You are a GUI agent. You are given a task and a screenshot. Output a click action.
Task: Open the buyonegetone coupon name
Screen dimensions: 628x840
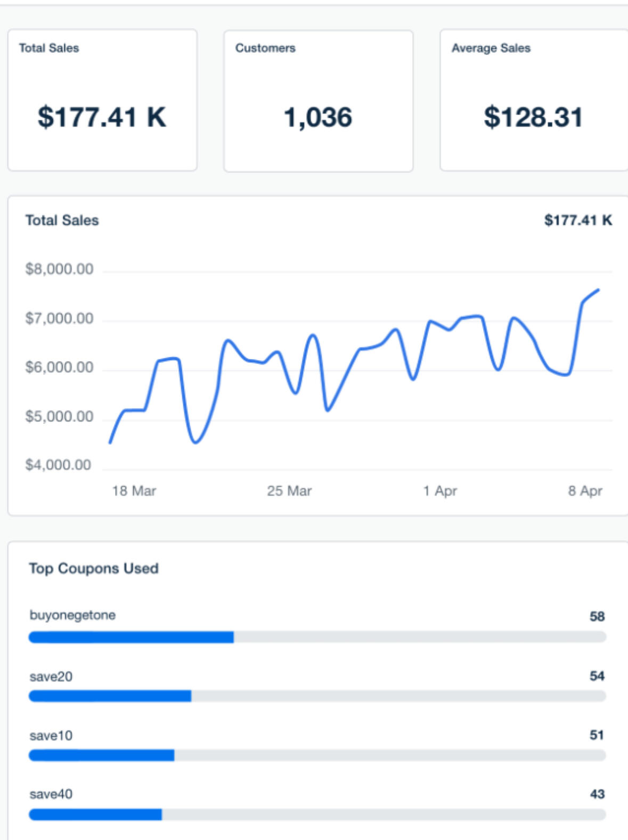coord(72,615)
